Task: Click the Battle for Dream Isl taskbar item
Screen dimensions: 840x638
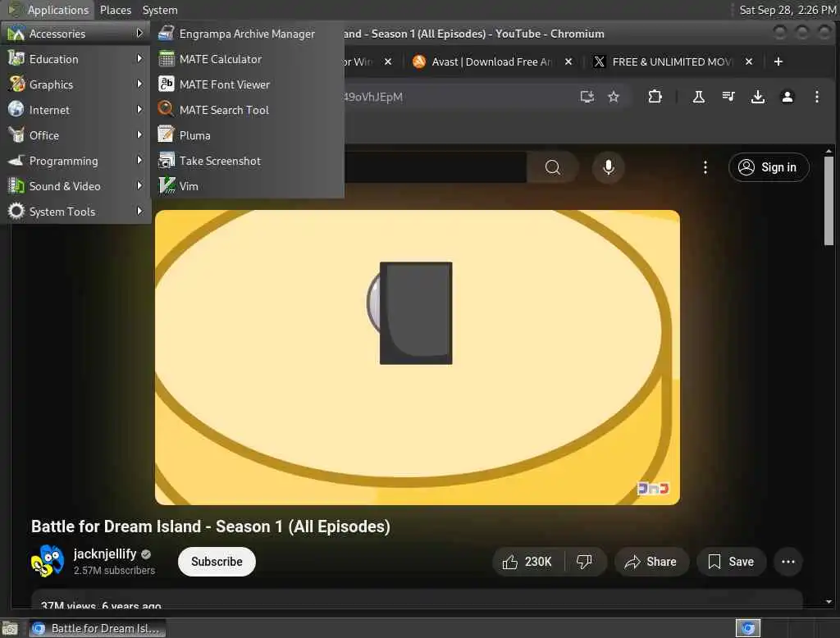Action: [x=97, y=628]
